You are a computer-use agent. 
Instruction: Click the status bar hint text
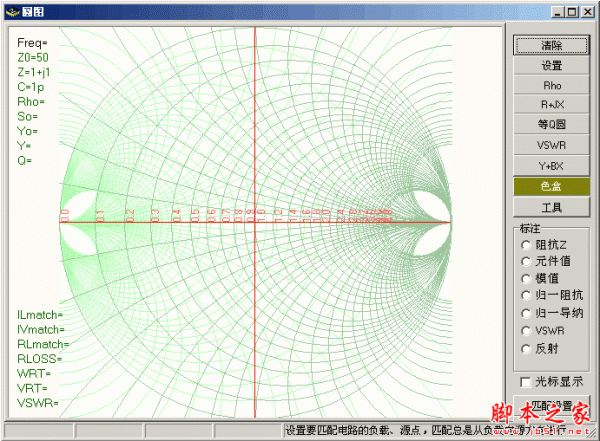coord(426,431)
